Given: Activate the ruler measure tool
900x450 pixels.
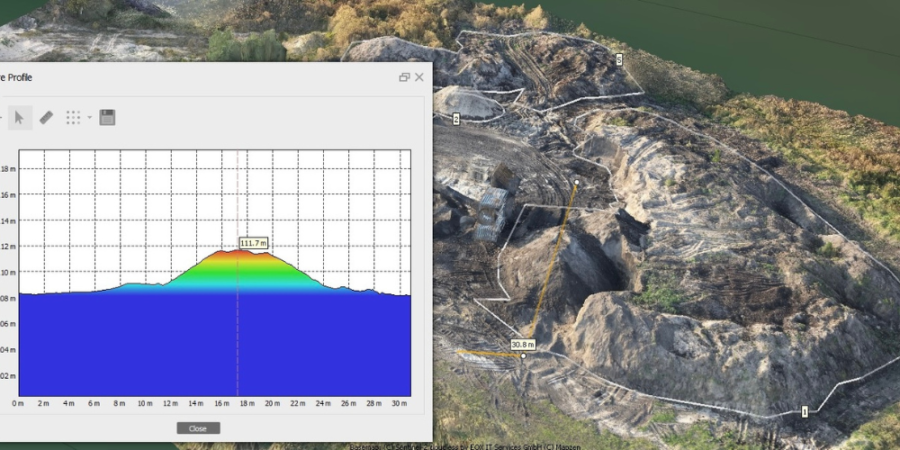Looking at the screenshot, I should point(46,118).
